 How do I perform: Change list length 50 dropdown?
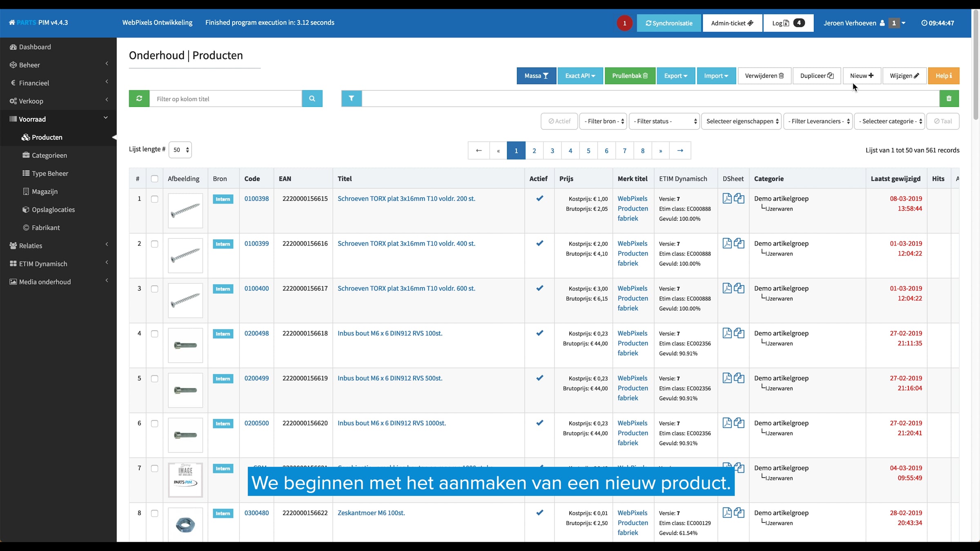click(x=180, y=150)
